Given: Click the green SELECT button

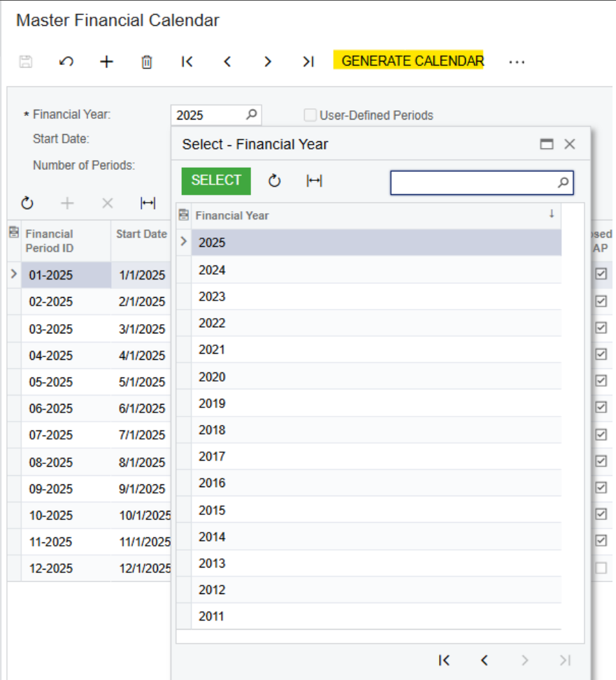Looking at the screenshot, I should click(x=216, y=180).
